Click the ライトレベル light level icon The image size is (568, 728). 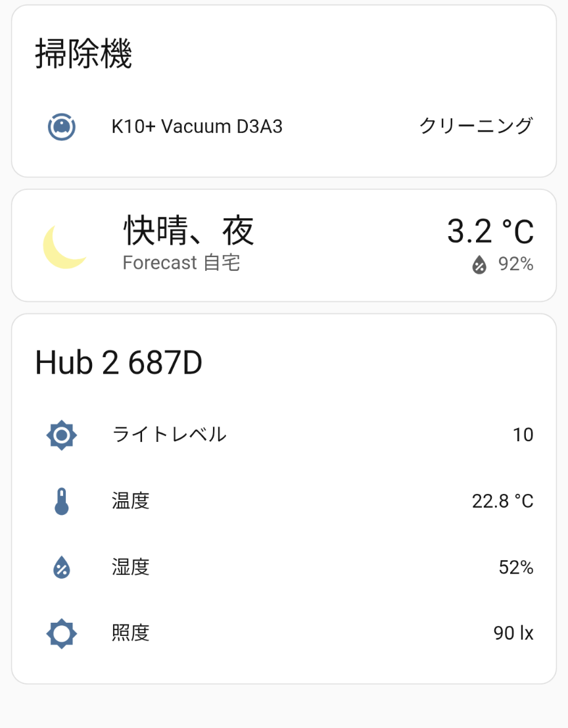(62, 435)
